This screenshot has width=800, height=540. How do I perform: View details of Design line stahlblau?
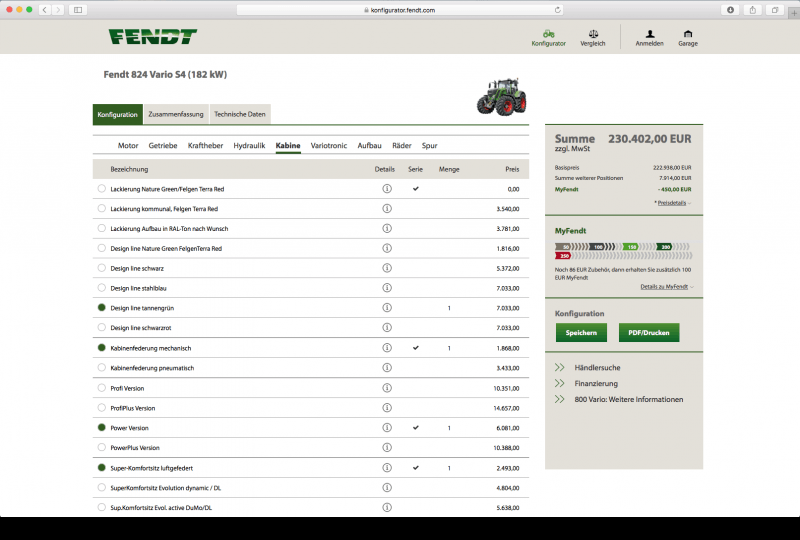pos(387,288)
